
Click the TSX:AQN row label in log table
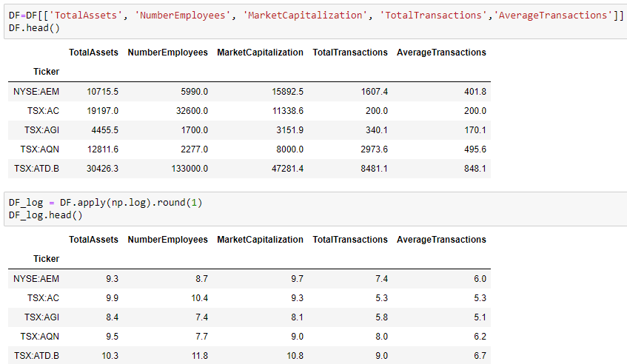[x=41, y=337]
